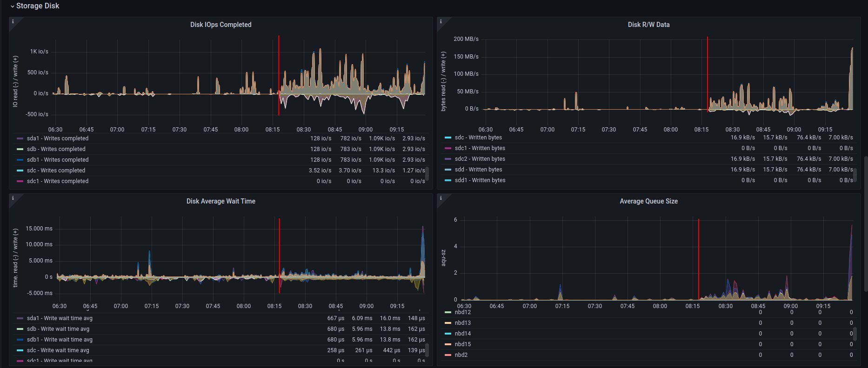868x368 pixels.
Task: Open the Disk R/W Data title menu
Action: (x=648, y=25)
